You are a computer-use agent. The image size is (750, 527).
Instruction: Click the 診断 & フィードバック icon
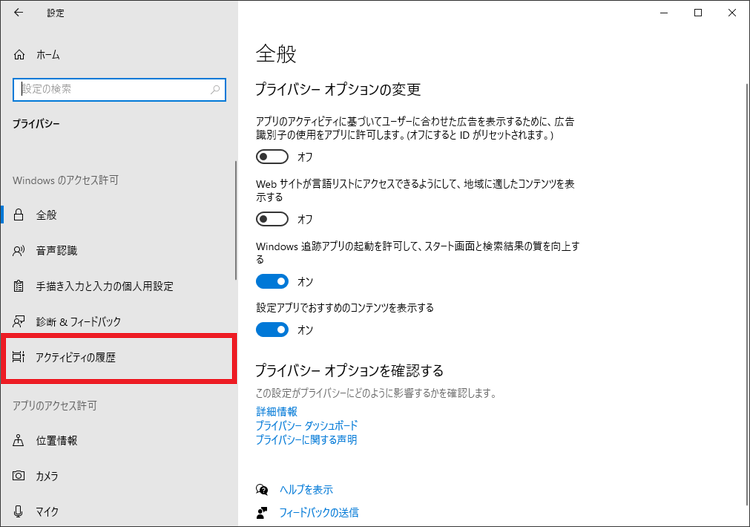pos(19,321)
